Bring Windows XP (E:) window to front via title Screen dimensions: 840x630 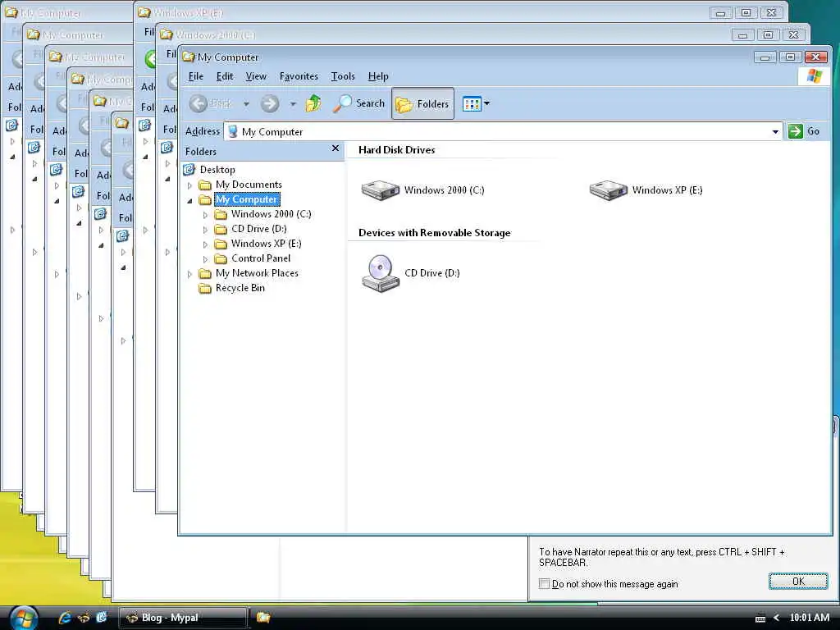[x=189, y=13]
